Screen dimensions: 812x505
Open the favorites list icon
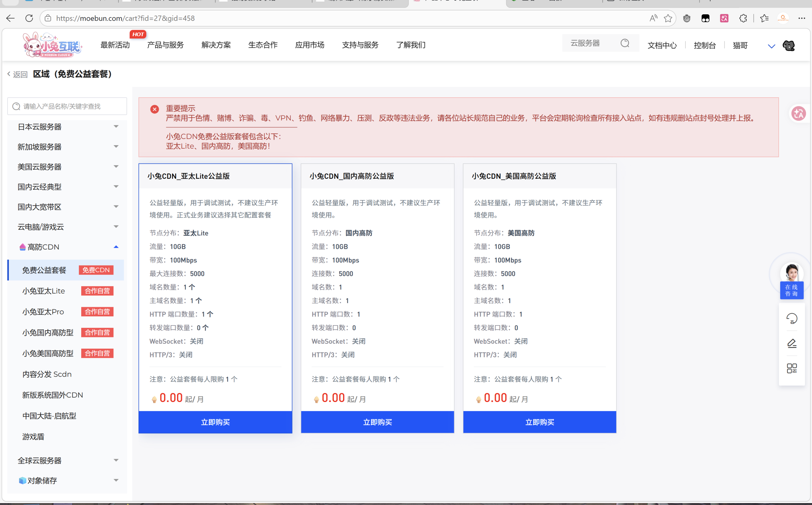764,18
